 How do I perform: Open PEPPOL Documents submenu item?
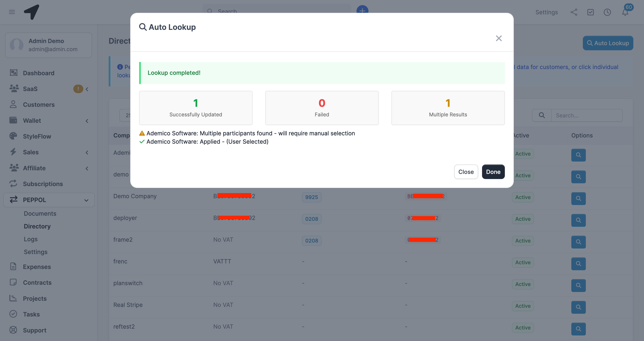(x=40, y=214)
